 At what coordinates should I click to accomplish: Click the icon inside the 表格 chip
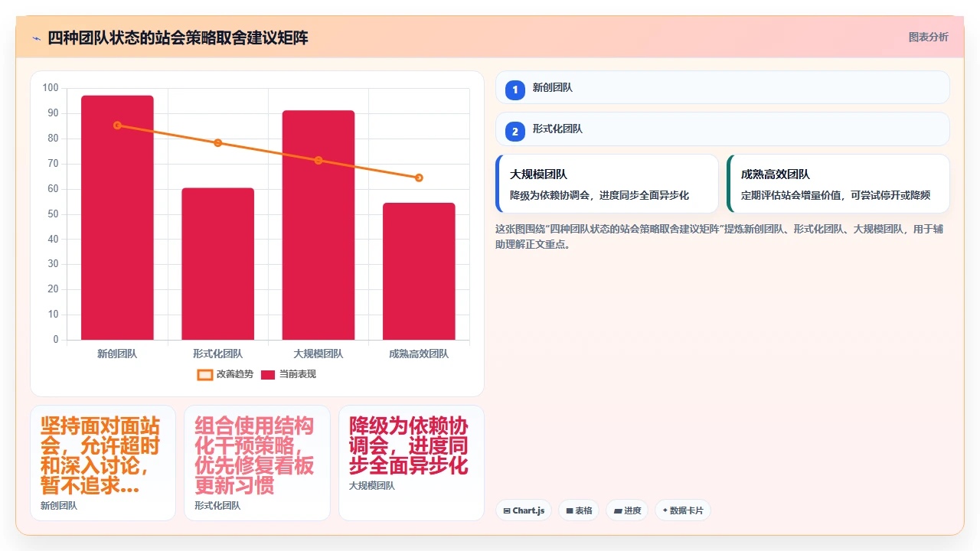click(570, 510)
